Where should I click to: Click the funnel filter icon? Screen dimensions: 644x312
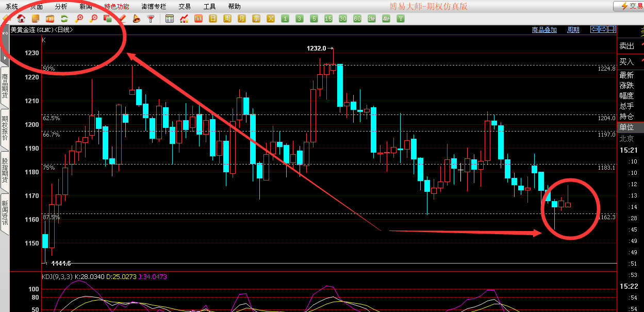tap(151, 19)
